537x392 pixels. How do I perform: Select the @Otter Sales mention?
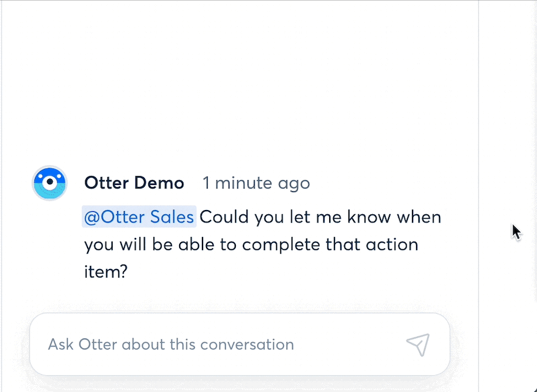(139, 217)
